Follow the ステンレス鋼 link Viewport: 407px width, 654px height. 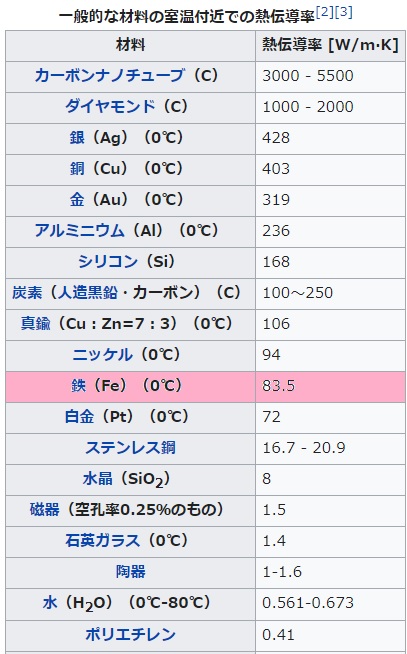(131, 448)
